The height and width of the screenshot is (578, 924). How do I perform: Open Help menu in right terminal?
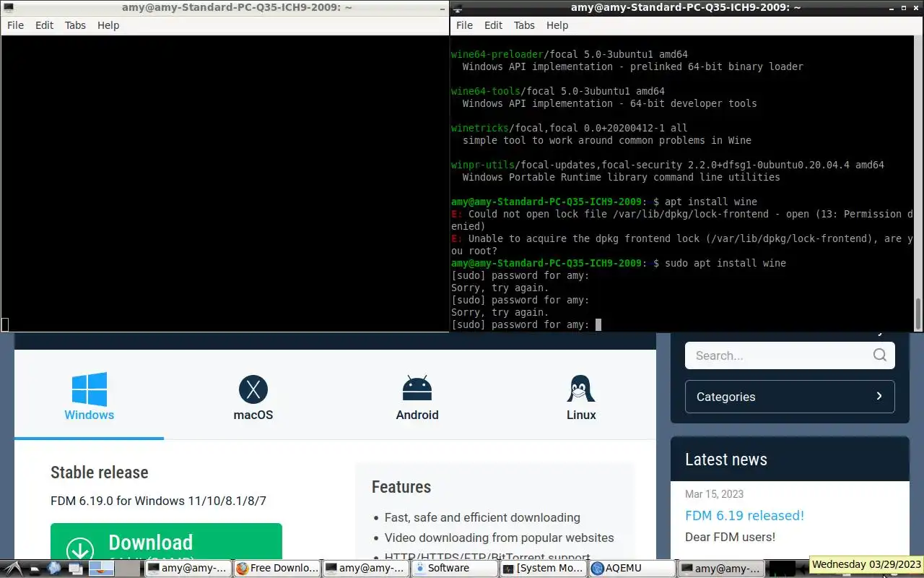[557, 25]
